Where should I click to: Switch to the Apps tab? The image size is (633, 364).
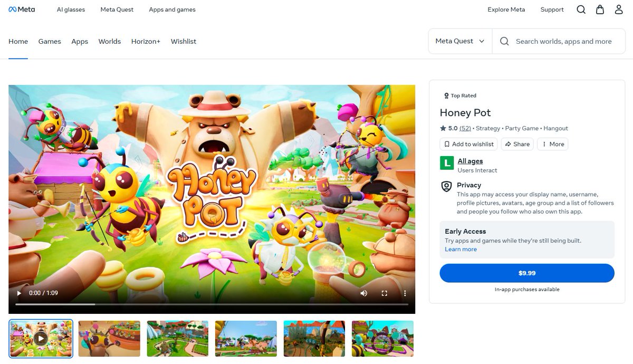(x=80, y=41)
